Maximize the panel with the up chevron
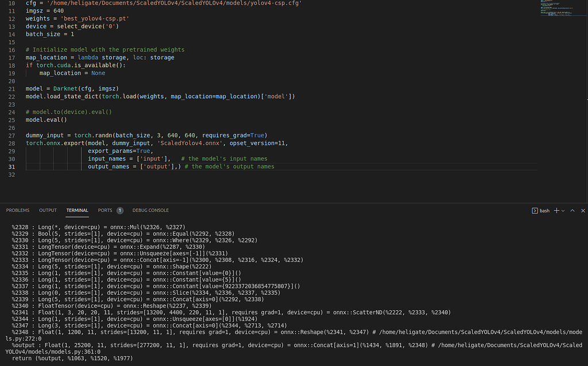Screen dimensions: 588x366 [x=572, y=211]
